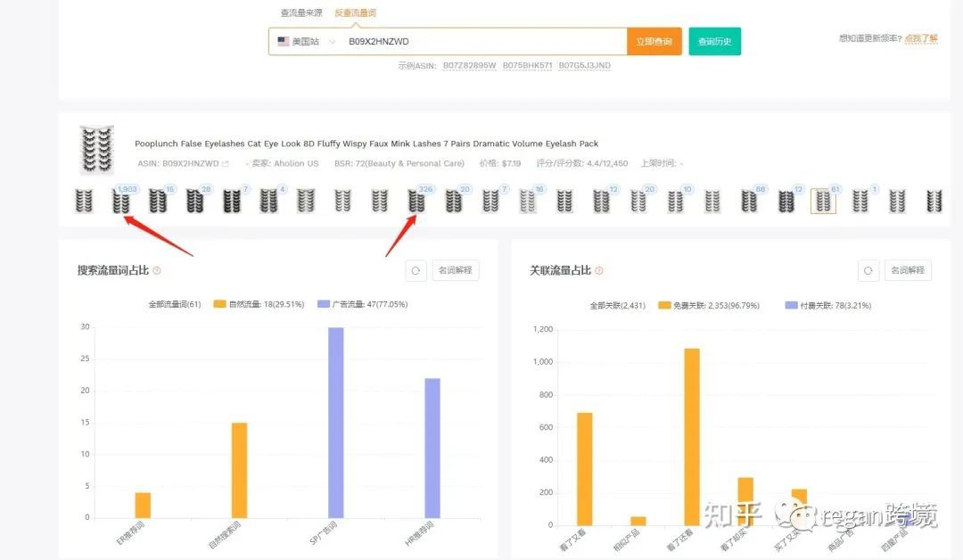The image size is (963, 560).
Task: Select variant thumbnail with 15 badge
Action: (x=158, y=201)
